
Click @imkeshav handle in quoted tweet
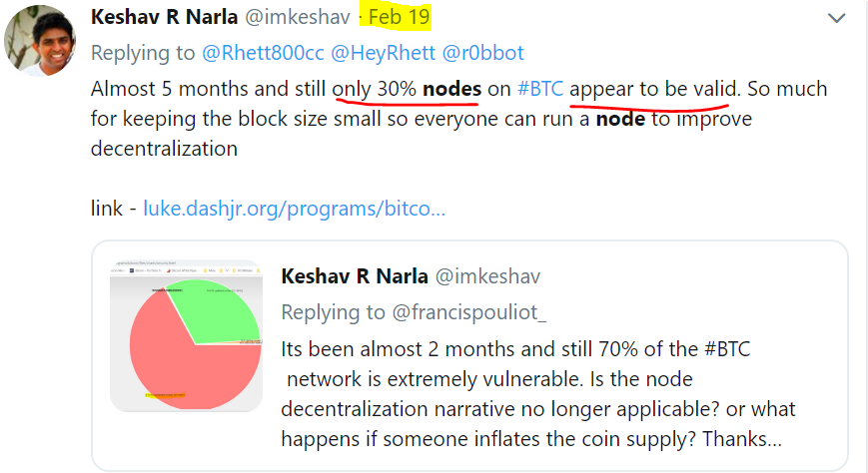coord(487,276)
